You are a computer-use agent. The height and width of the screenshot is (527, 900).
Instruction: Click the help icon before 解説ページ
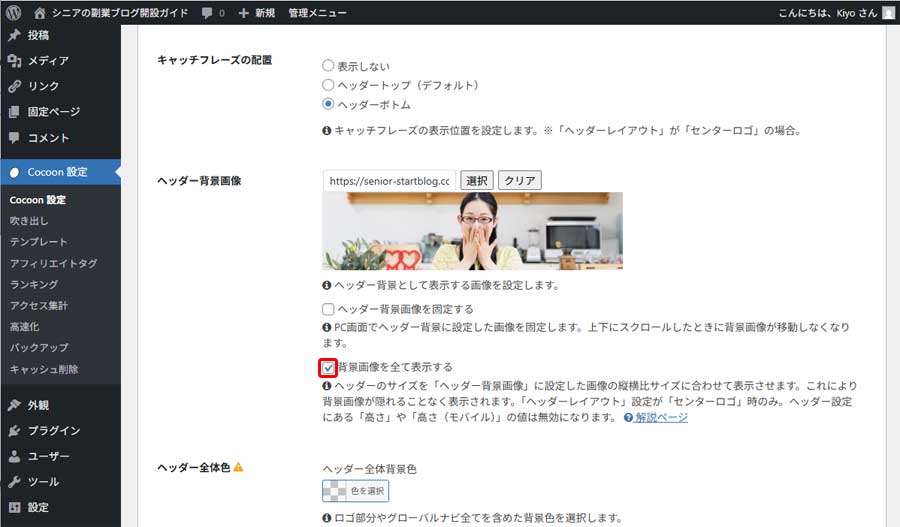[x=629, y=417]
